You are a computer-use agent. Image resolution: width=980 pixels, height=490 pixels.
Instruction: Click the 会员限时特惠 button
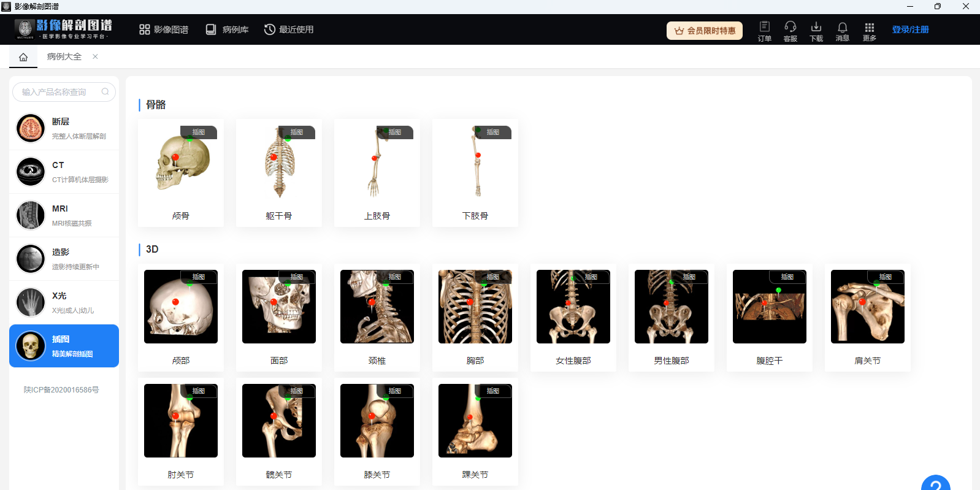pyautogui.click(x=704, y=31)
